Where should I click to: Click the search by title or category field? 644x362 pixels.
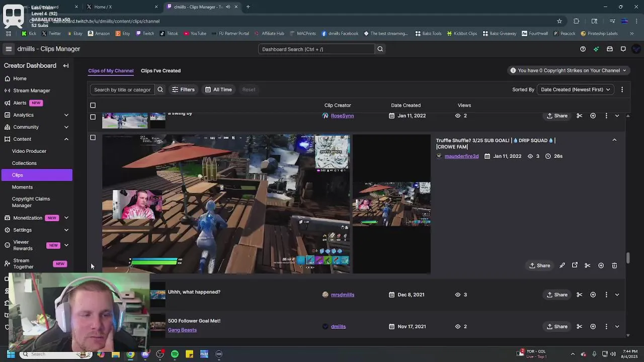122,89
